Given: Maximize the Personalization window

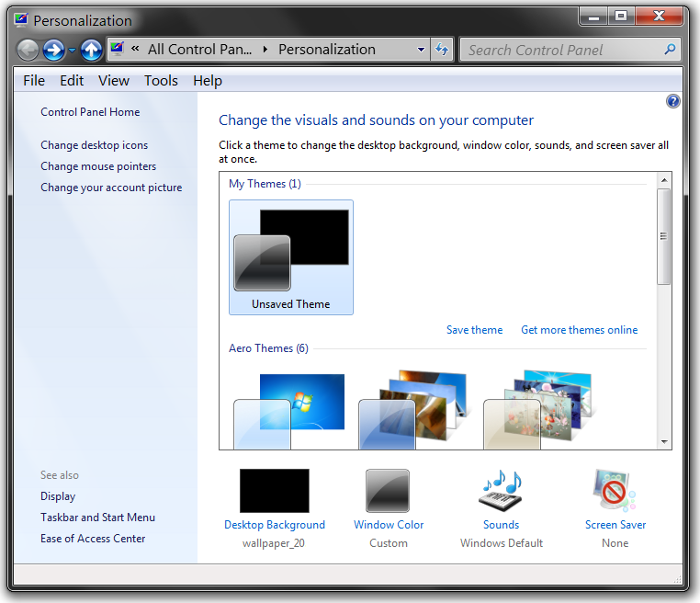Looking at the screenshot, I should [621, 17].
